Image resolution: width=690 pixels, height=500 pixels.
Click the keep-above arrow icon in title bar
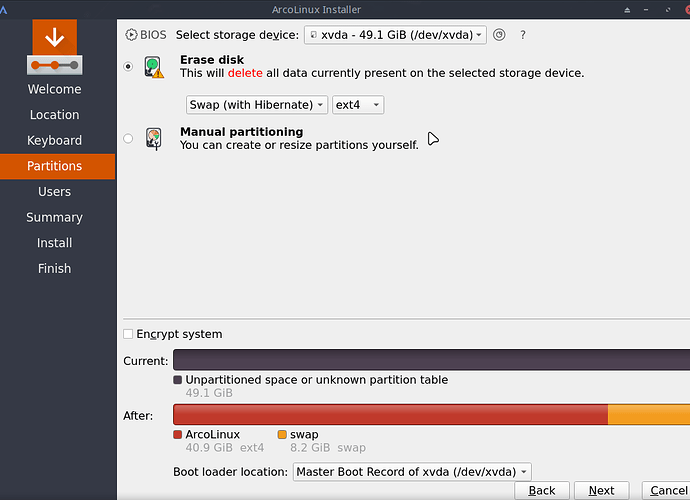click(x=627, y=10)
